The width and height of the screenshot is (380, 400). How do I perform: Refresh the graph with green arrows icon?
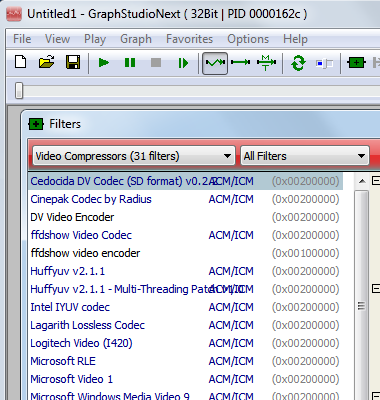coord(298,63)
